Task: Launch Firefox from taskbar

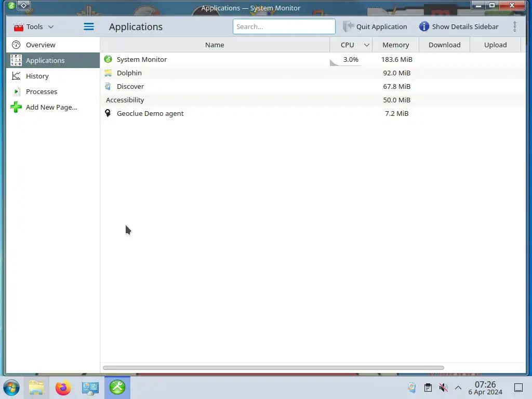Action: [x=63, y=388]
